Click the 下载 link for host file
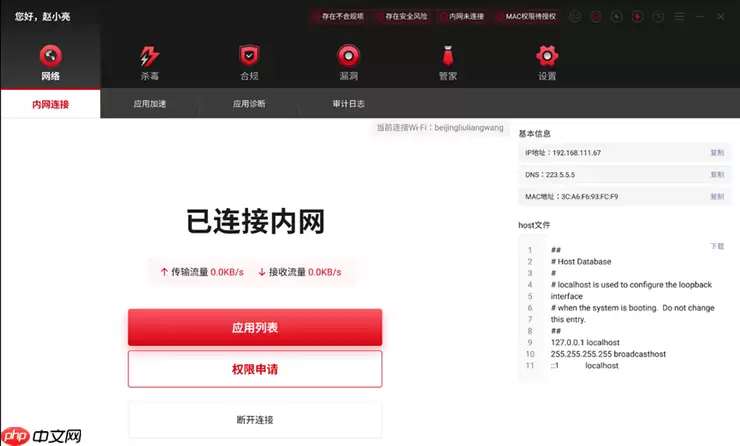740x446 pixels. 717,246
